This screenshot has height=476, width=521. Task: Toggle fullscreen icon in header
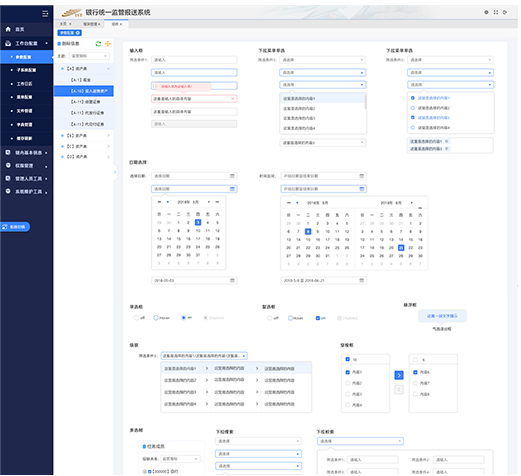pyautogui.click(x=496, y=12)
